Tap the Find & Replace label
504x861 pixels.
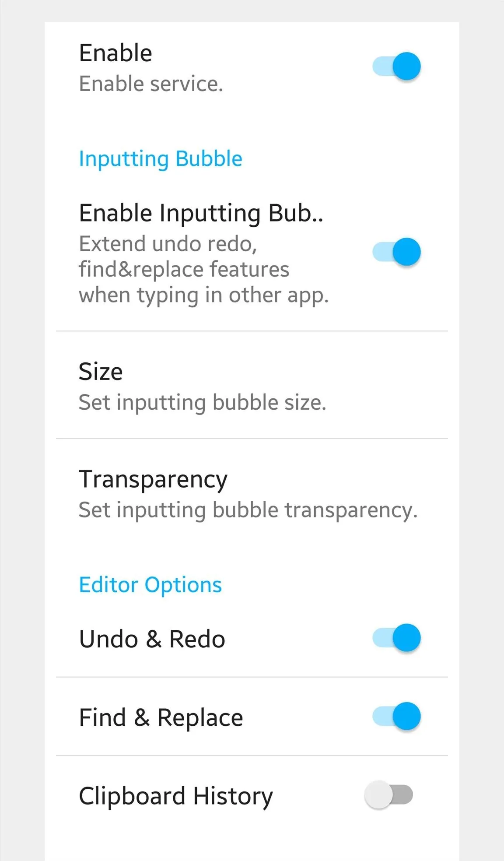pos(161,718)
